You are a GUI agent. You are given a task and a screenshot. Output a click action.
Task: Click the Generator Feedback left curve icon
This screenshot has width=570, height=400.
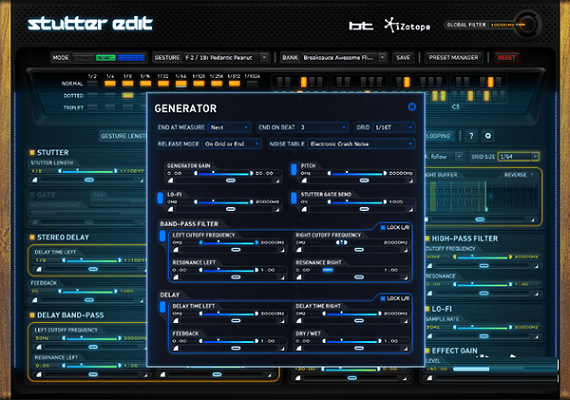(x=176, y=348)
